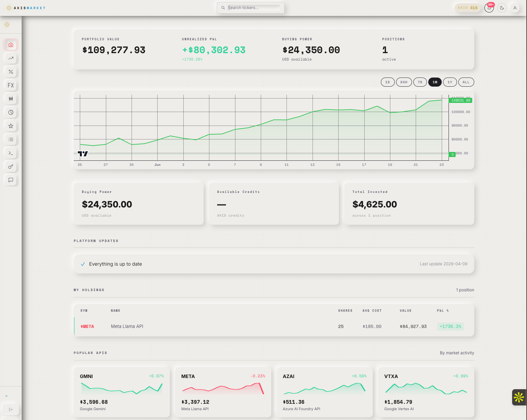Select the 1D chart range
Screen dimensions: 527x420
pos(388,82)
